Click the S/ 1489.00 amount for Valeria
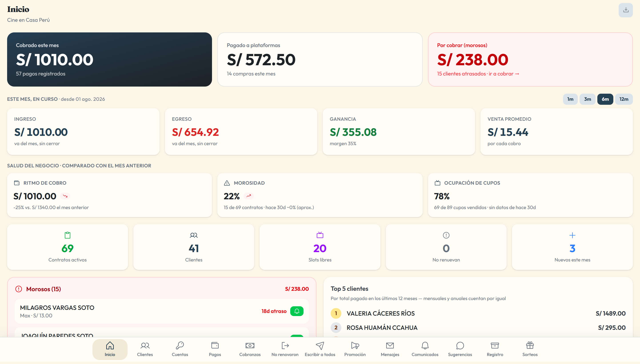Image resolution: width=640 pixels, height=364 pixels. click(610, 313)
